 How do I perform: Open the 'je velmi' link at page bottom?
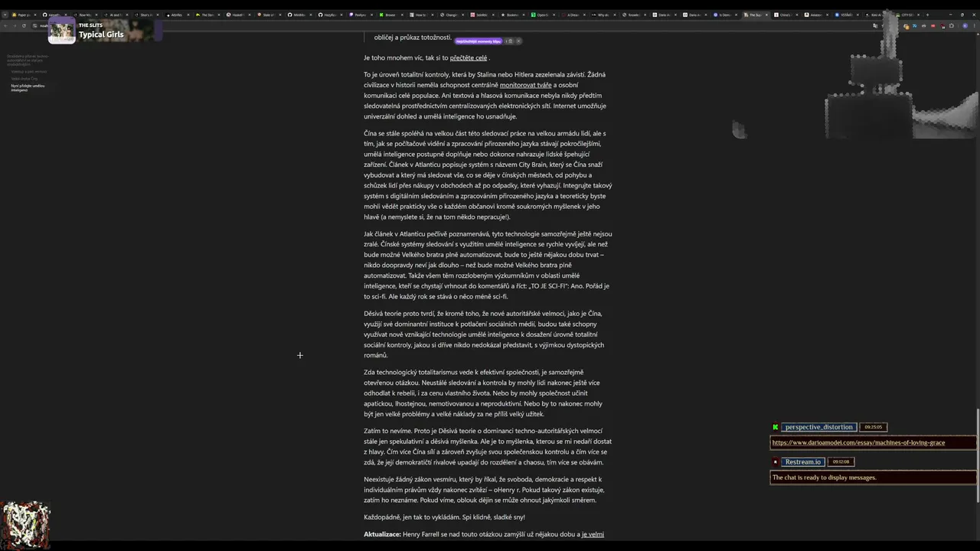tap(593, 534)
